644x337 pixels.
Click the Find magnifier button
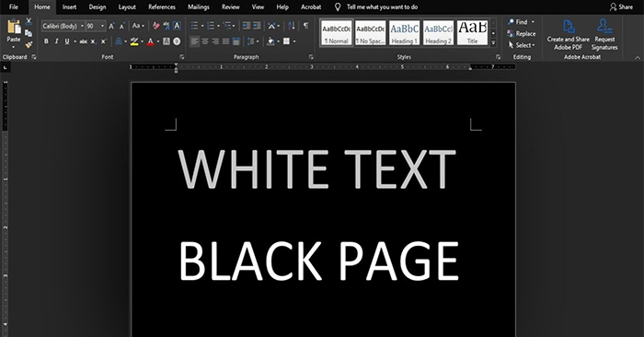[x=518, y=22]
